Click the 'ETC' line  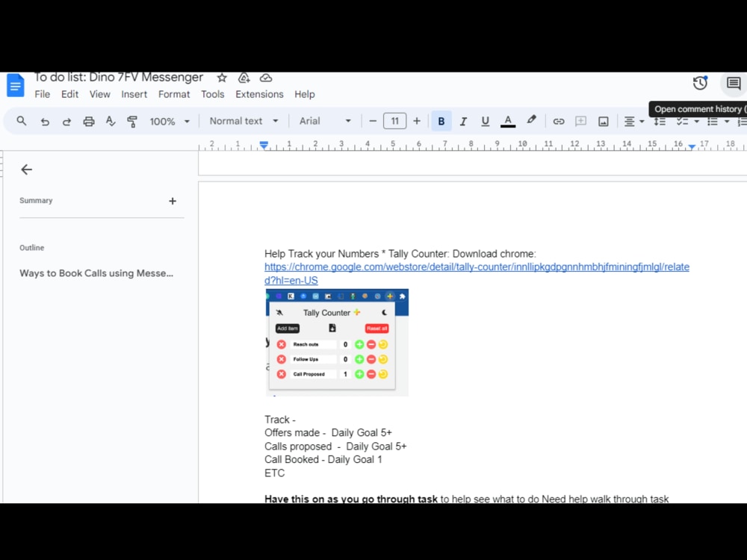point(274,473)
